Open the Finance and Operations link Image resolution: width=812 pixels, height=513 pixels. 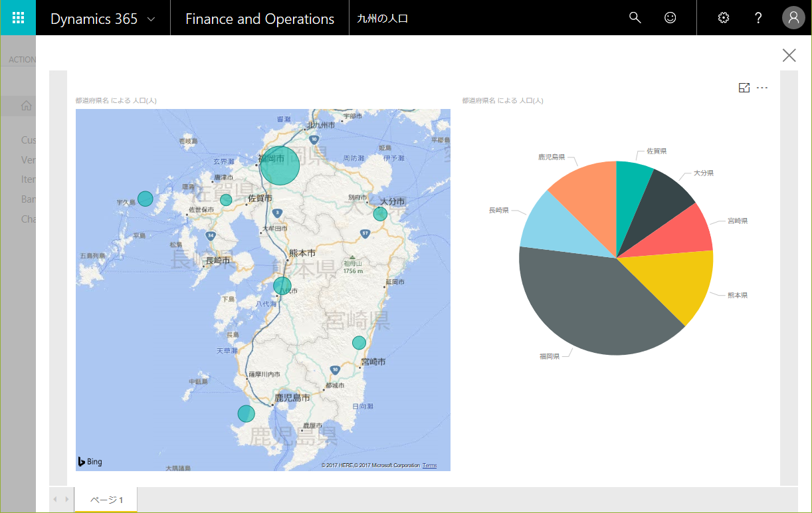260,19
